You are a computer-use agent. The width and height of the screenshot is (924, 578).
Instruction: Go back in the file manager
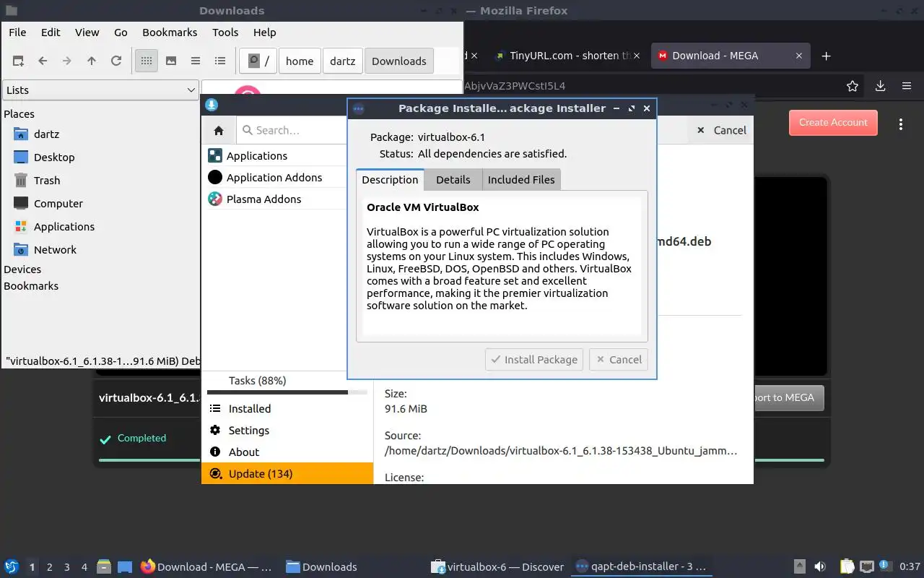(43, 61)
